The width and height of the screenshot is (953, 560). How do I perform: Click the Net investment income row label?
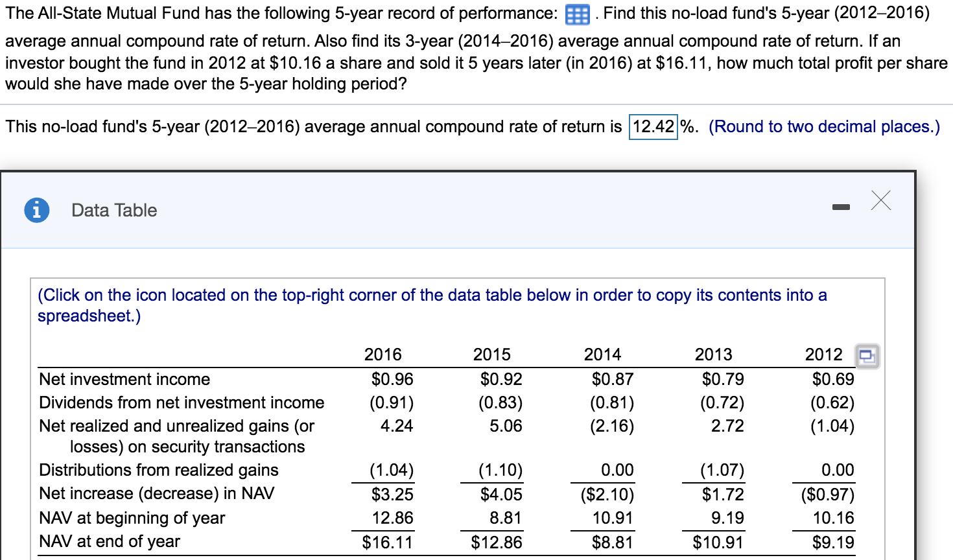pos(124,379)
